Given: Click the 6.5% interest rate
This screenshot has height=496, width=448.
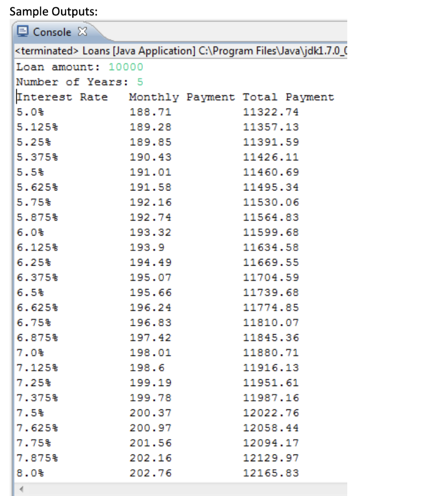Looking at the screenshot, I should tap(30, 292).
